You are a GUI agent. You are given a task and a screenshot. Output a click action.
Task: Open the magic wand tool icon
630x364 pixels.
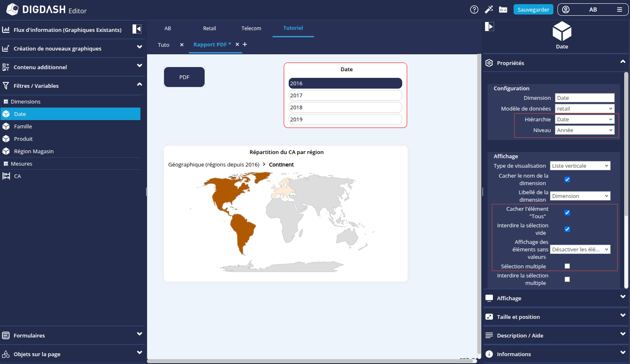click(x=489, y=10)
